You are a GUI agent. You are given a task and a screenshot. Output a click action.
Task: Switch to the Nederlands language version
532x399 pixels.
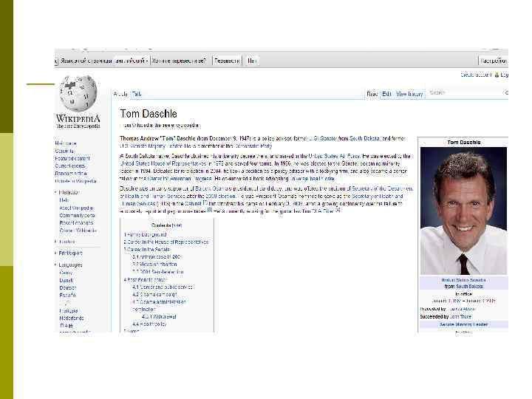[71, 318]
